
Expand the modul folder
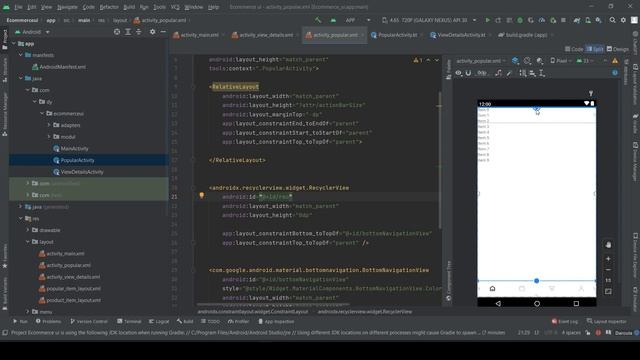(49, 137)
